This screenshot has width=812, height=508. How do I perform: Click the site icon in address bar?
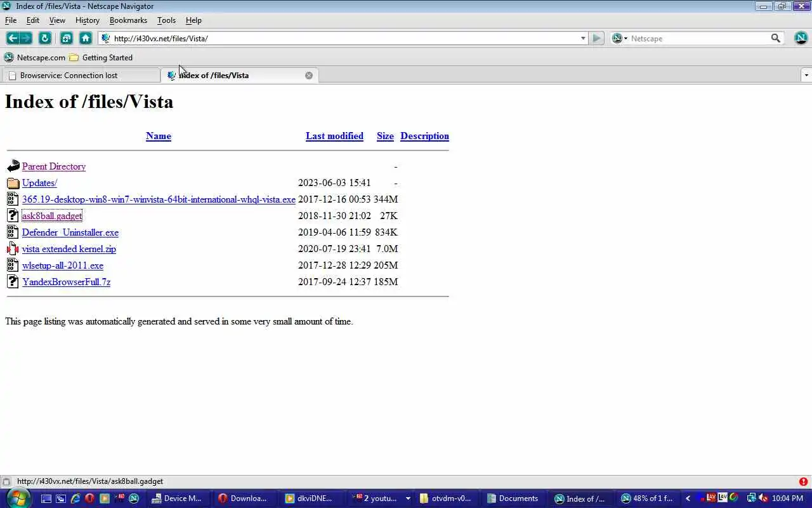106,38
